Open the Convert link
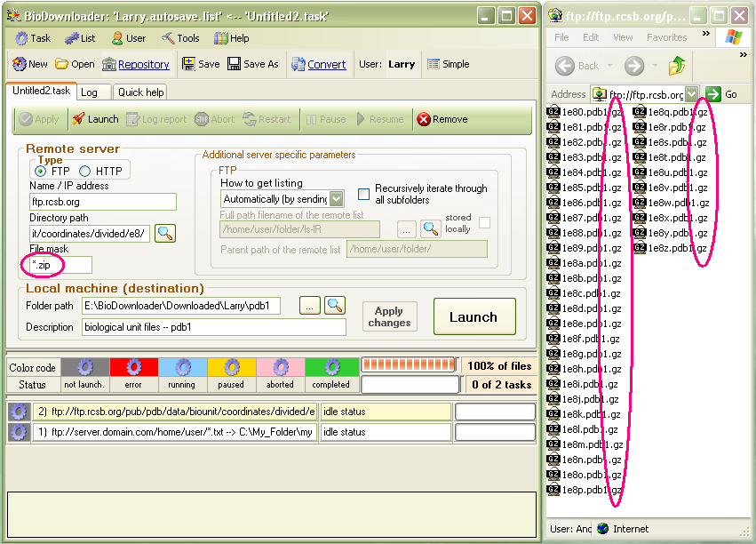This screenshot has width=756, height=544. [326, 65]
